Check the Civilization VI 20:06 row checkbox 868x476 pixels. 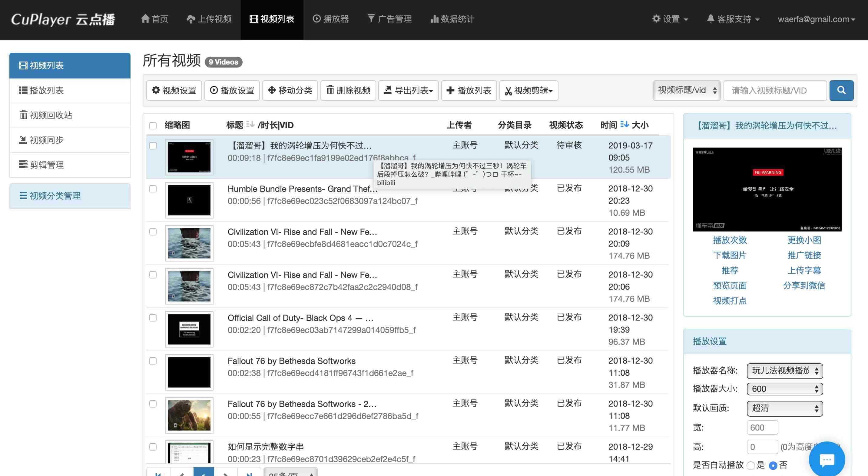(153, 275)
